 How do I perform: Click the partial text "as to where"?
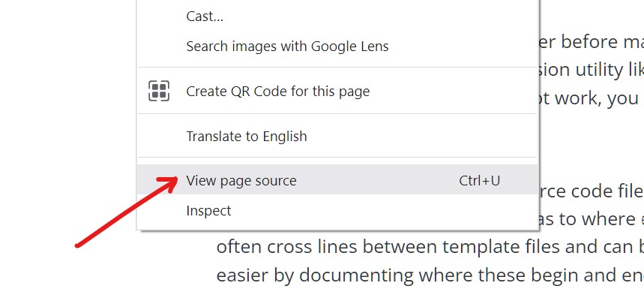(586, 218)
